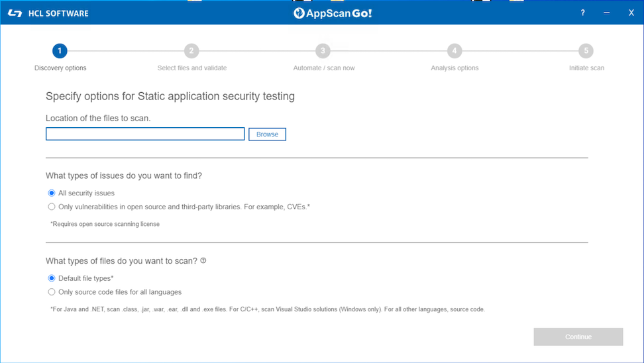Minimize the AppScan Go window
Image resolution: width=644 pixels, height=363 pixels.
tap(607, 13)
